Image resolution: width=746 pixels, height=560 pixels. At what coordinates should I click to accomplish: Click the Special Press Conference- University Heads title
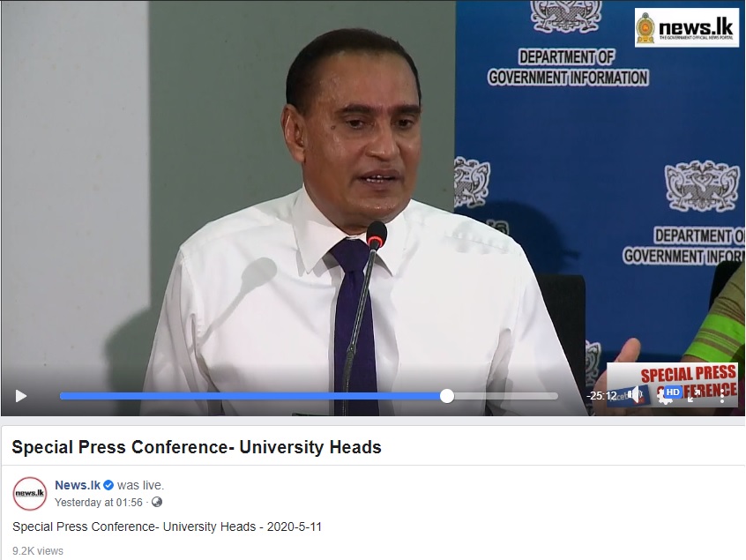coord(197,447)
